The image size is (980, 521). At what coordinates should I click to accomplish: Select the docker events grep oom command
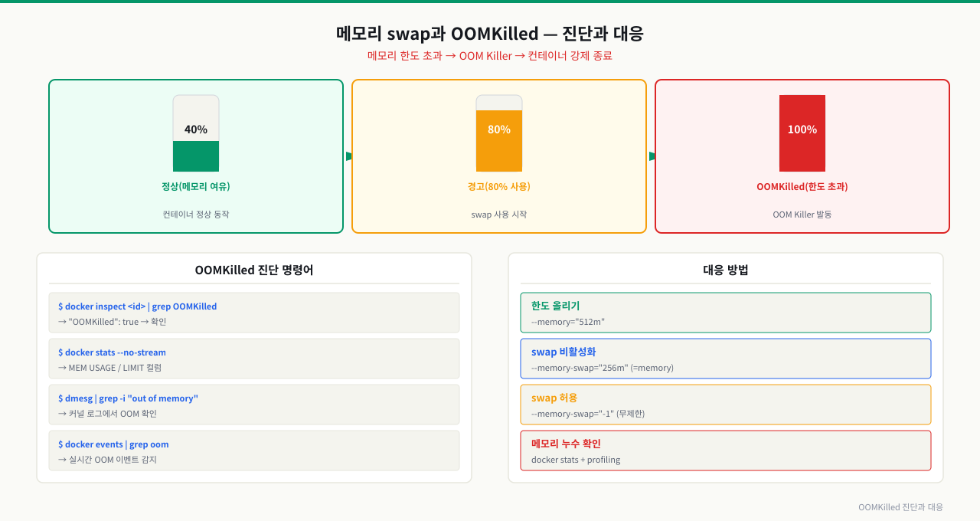[x=114, y=444]
